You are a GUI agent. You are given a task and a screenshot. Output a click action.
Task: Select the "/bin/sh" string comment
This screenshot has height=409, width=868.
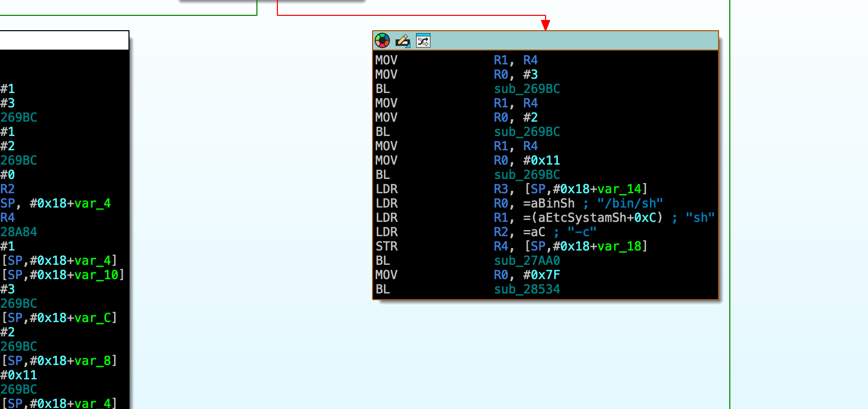pyautogui.click(x=630, y=203)
